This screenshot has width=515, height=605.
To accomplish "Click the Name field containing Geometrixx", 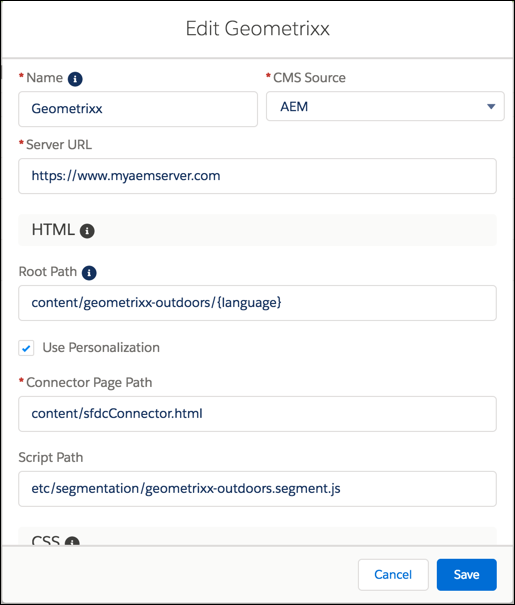I will pyautogui.click(x=138, y=109).
